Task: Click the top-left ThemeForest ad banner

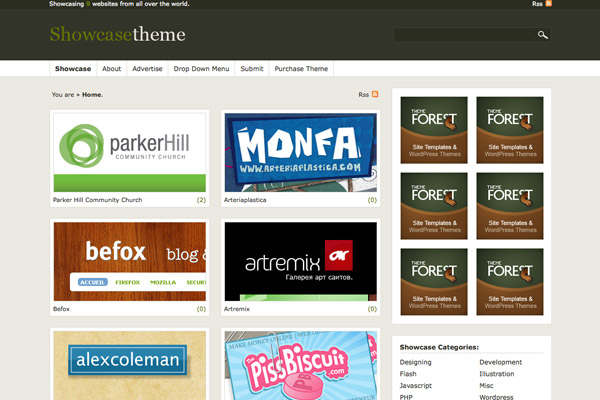Action: pyautogui.click(x=434, y=130)
